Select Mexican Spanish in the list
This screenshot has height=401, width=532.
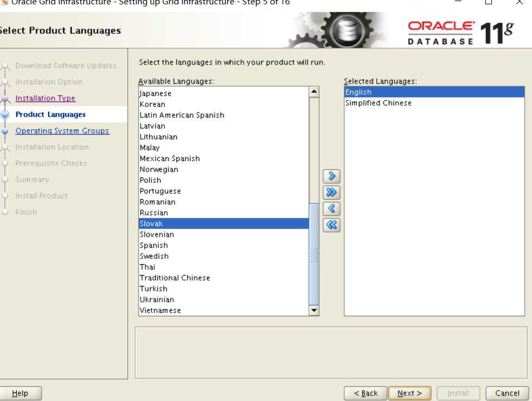224,158
